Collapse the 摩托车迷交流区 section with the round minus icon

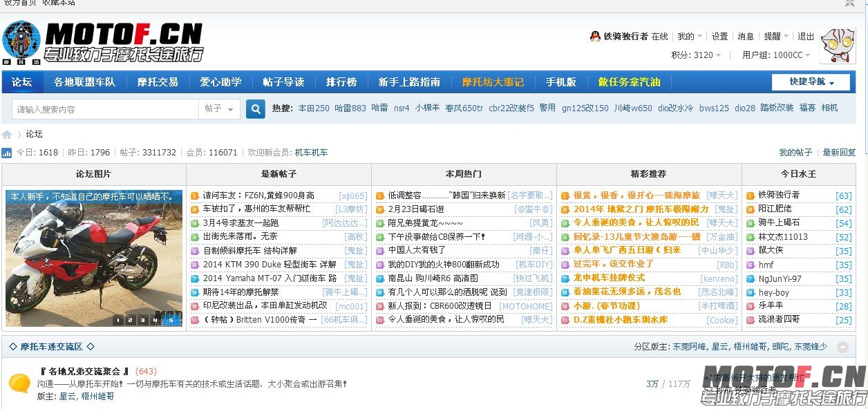point(842,347)
